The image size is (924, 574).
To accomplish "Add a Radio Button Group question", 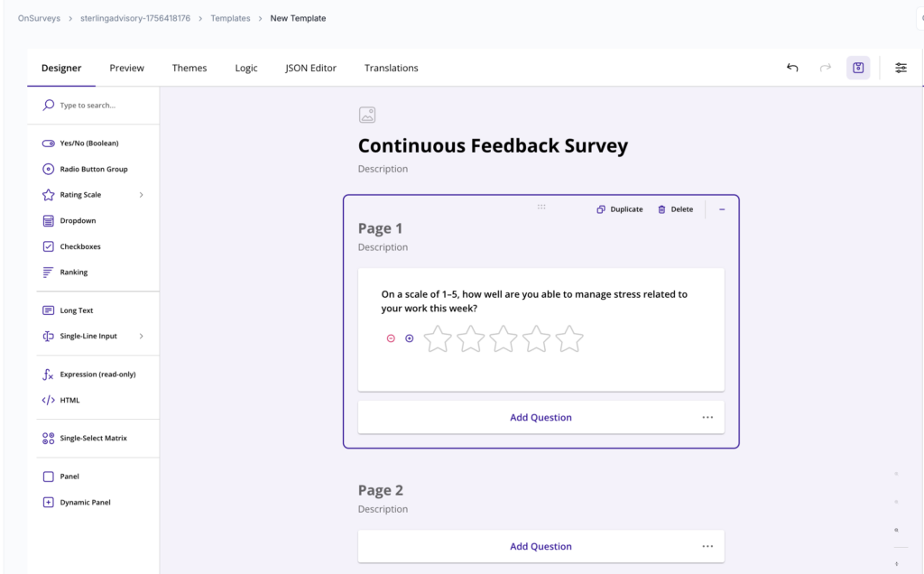I will tap(93, 169).
